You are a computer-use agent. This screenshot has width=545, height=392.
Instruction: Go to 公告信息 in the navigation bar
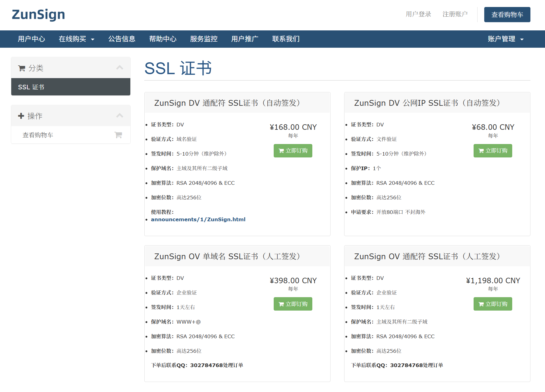122,39
